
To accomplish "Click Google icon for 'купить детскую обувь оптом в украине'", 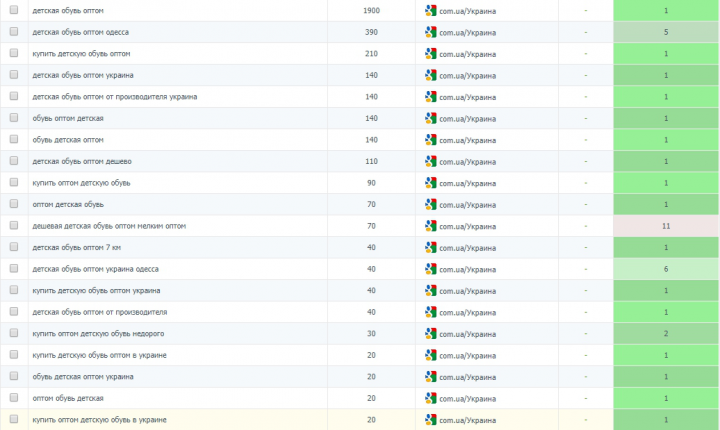I will click(x=430, y=355).
